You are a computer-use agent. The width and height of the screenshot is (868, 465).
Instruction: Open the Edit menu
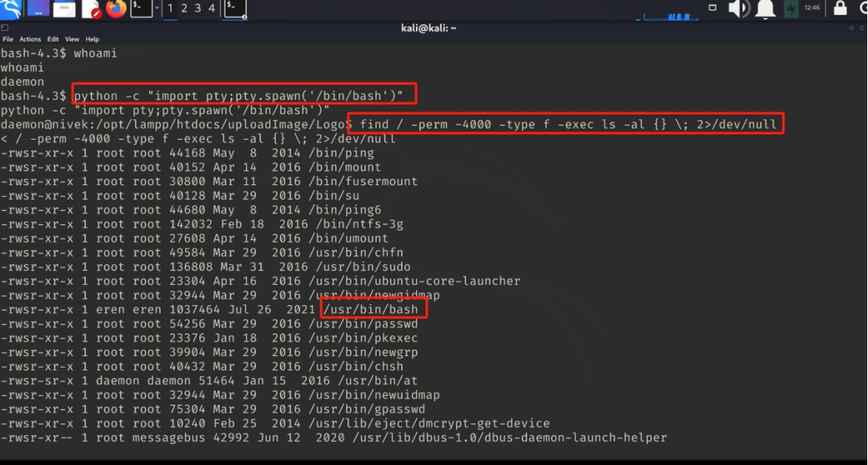pos(52,39)
